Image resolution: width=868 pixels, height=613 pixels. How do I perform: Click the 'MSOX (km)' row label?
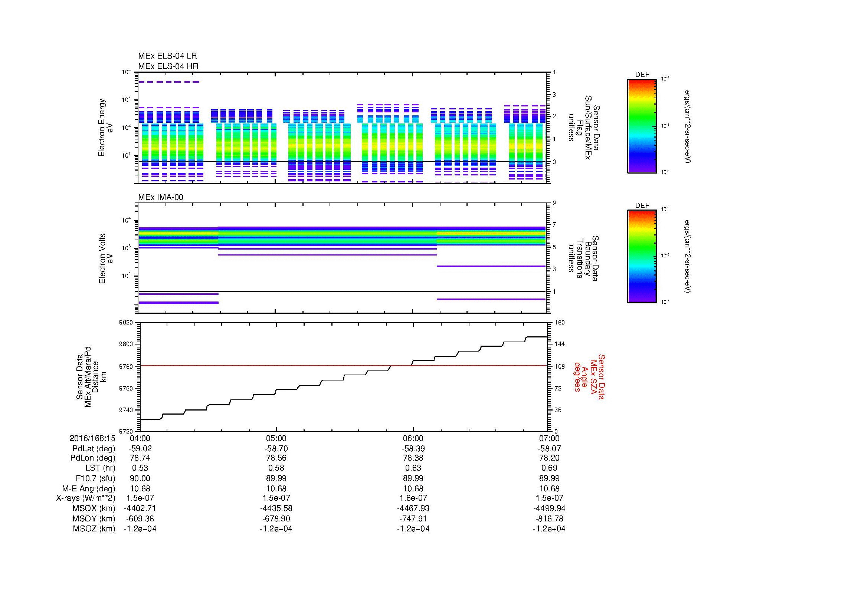coord(94,508)
